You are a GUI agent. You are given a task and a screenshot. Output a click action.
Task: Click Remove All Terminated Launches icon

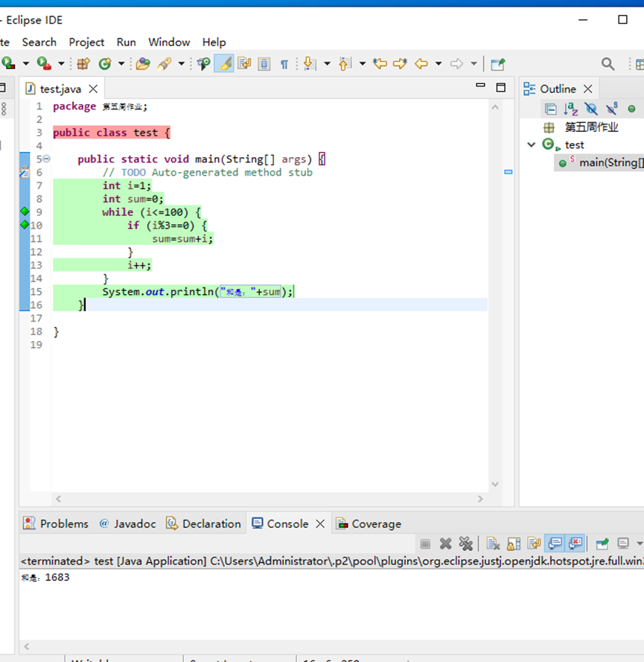[465, 544]
